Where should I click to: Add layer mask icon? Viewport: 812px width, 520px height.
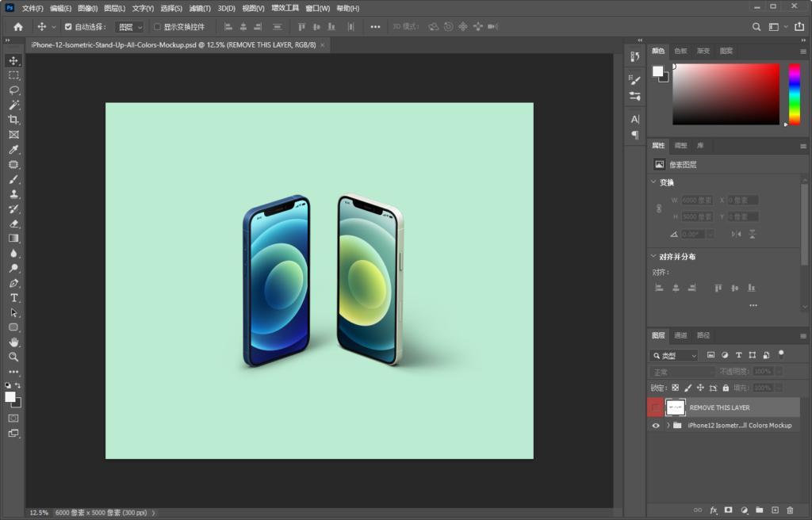click(x=729, y=510)
